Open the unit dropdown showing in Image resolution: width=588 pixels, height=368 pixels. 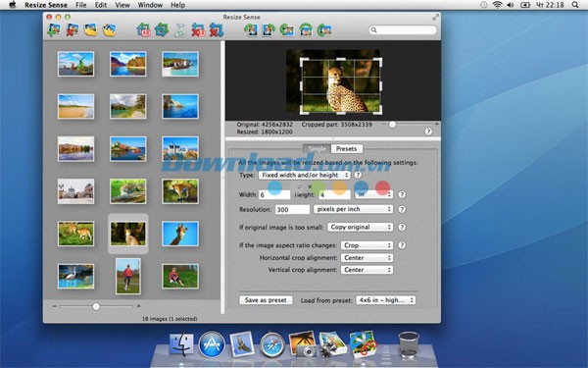click(x=373, y=194)
